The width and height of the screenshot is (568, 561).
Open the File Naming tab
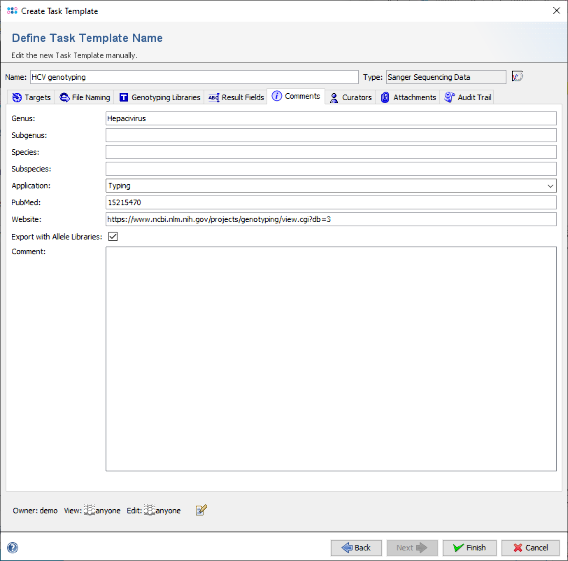[85, 97]
